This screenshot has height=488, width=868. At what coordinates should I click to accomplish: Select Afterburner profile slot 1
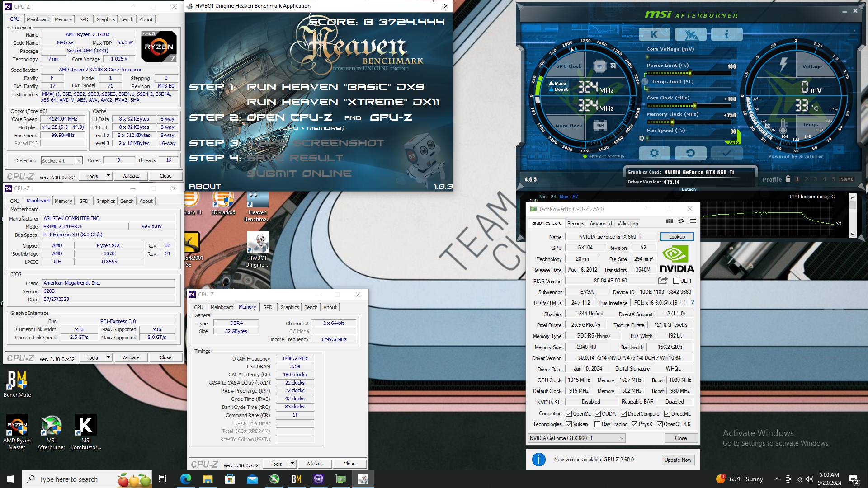[797, 179]
